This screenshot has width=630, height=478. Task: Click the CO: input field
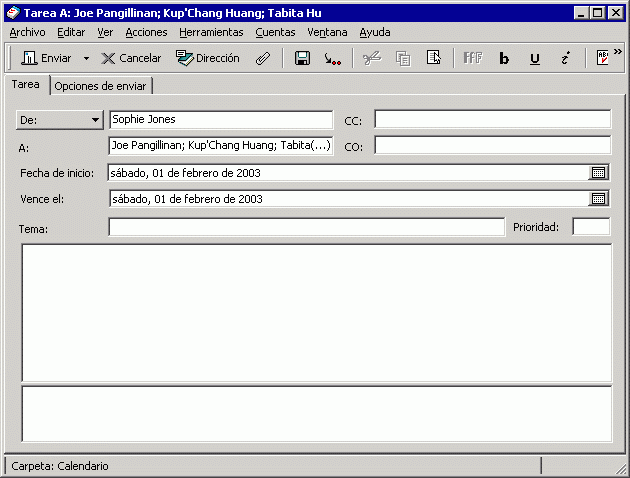[x=493, y=145]
